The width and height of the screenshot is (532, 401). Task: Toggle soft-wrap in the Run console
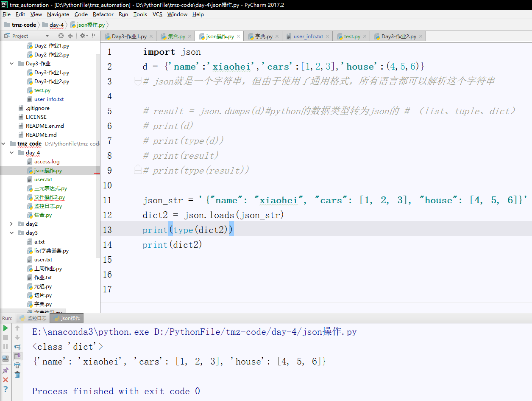(17, 347)
